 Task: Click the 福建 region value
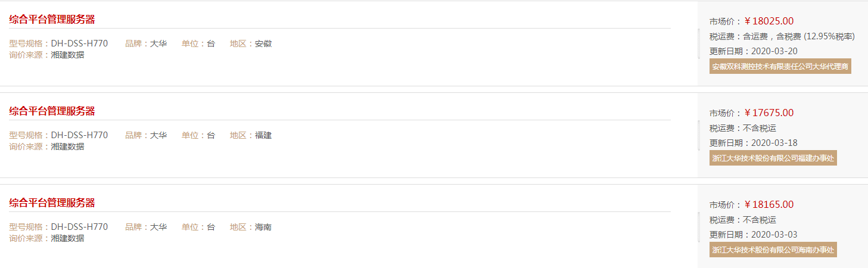click(x=263, y=135)
